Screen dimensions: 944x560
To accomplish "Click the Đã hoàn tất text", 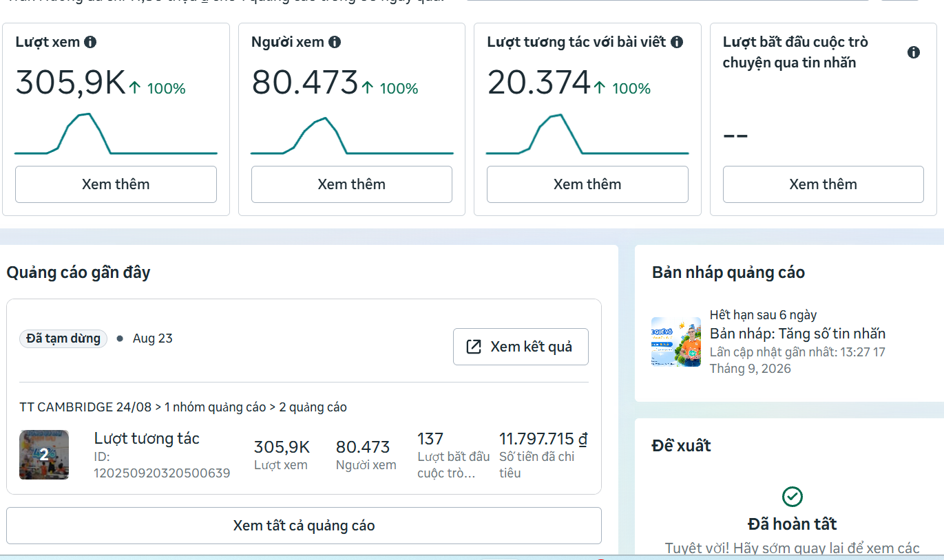I will point(793,524).
